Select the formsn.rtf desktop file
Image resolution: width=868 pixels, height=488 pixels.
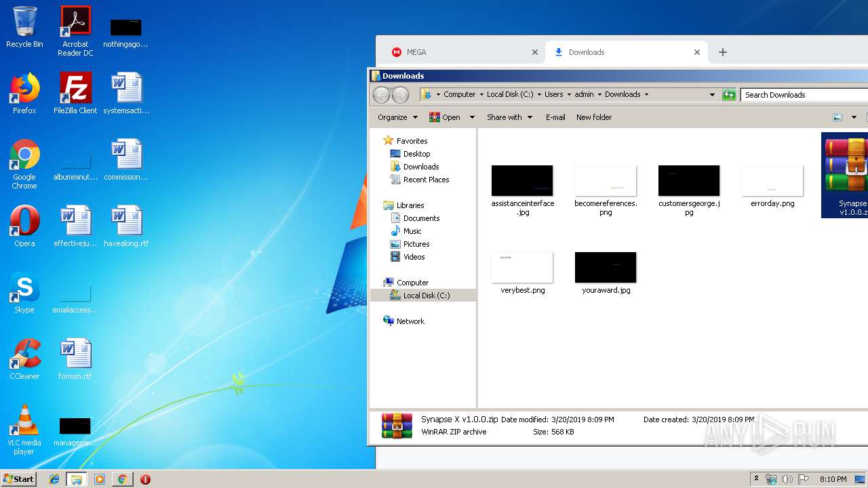[75, 359]
